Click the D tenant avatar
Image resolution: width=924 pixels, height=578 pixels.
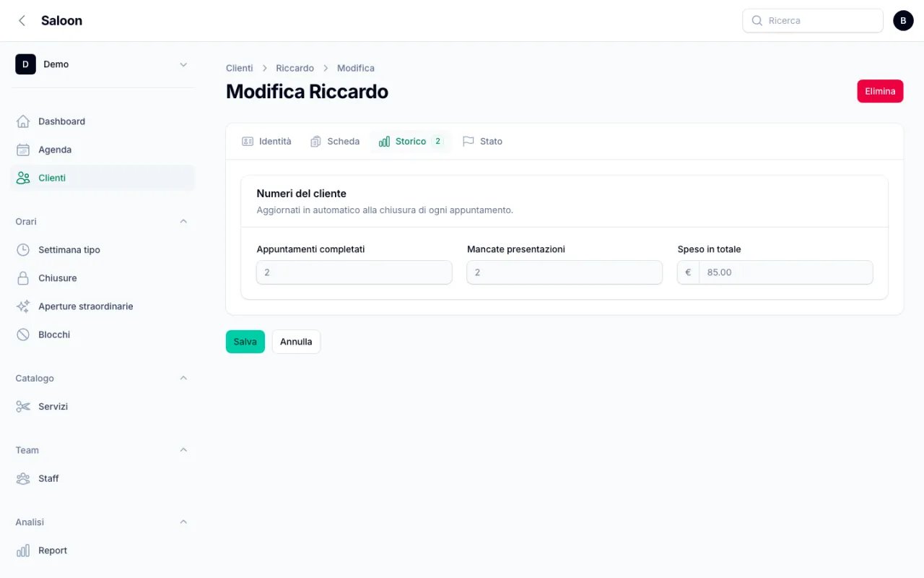[x=25, y=64]
